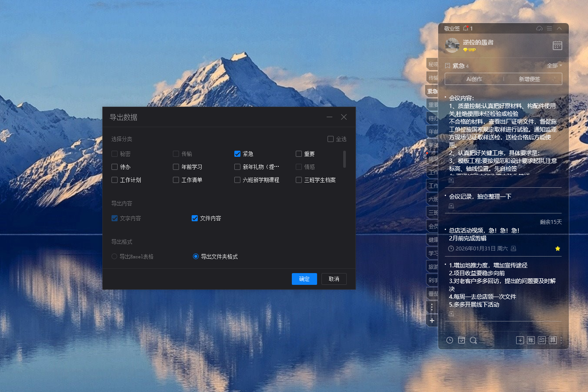The image size is (588, 392).
Task: Open the search magnifier icon
Action: (x=473, y=340)
